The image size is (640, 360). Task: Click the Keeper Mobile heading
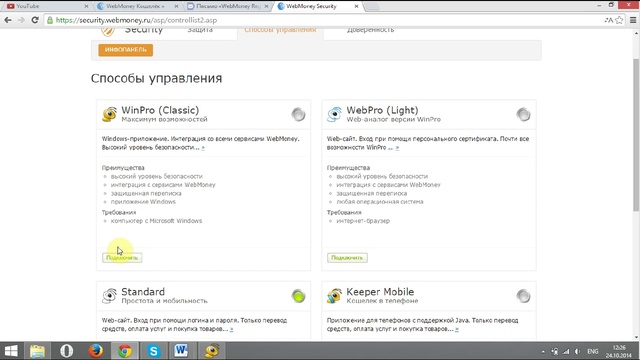380,292
